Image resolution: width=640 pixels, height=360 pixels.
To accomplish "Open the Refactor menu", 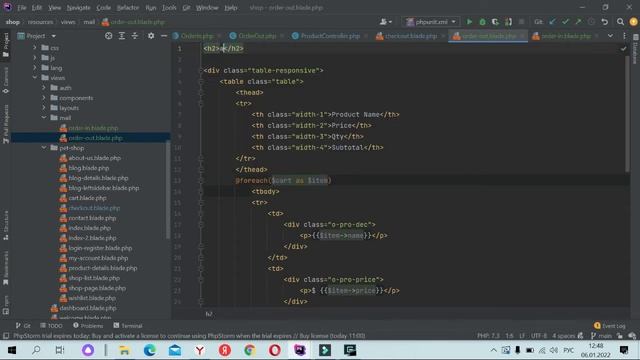I will pyautogui.click(x=128, y=8).
